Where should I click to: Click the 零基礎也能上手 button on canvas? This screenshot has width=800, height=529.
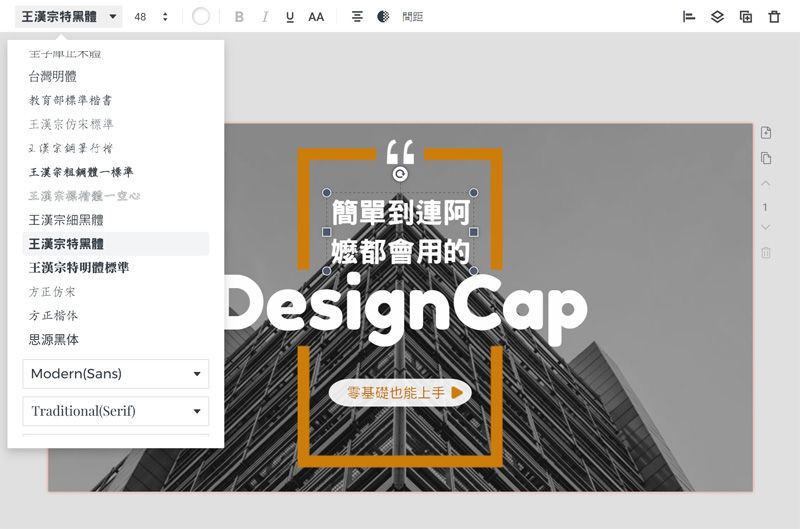click(x=400, y=393)
